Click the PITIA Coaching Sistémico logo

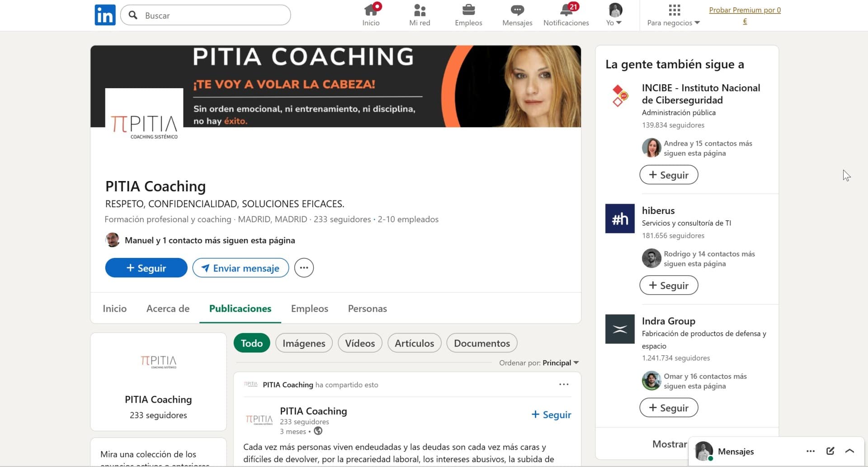144,127
